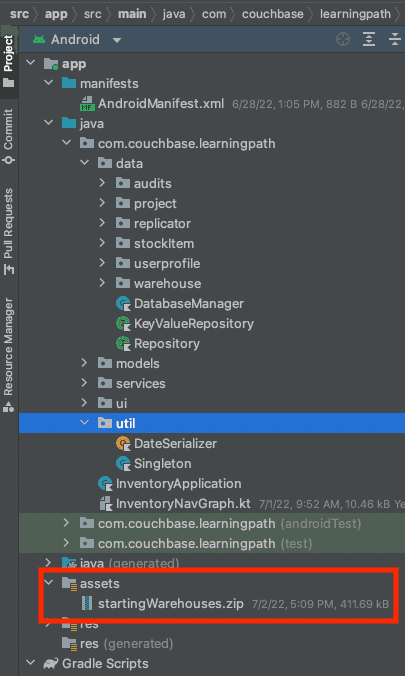The width and height of the screenshot is (405, 676).
Task: Expand the (test) package chevron
Action: click(x=66, y=543)
